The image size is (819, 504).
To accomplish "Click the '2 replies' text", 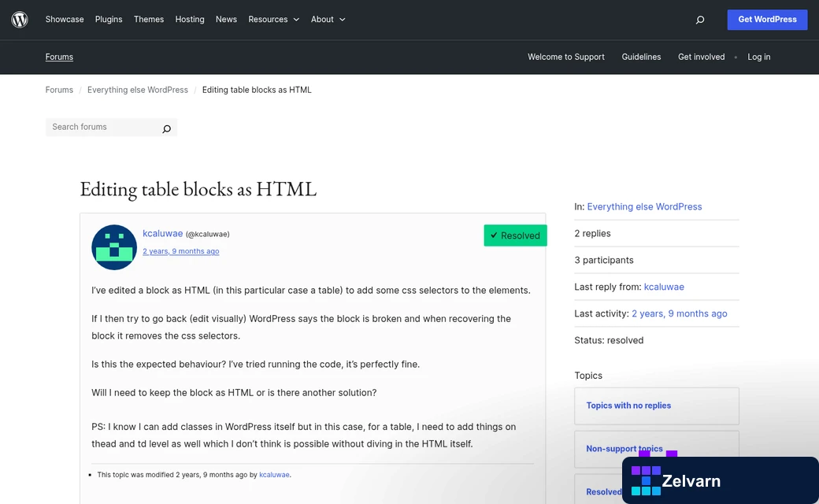I will [x=592, y=233].
